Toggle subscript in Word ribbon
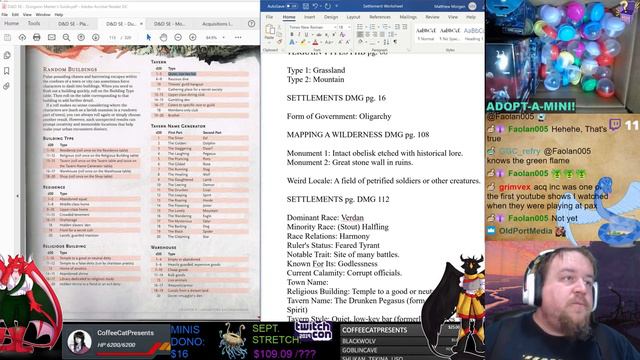Viewport: 640px width, 360px height. [327, 35]
